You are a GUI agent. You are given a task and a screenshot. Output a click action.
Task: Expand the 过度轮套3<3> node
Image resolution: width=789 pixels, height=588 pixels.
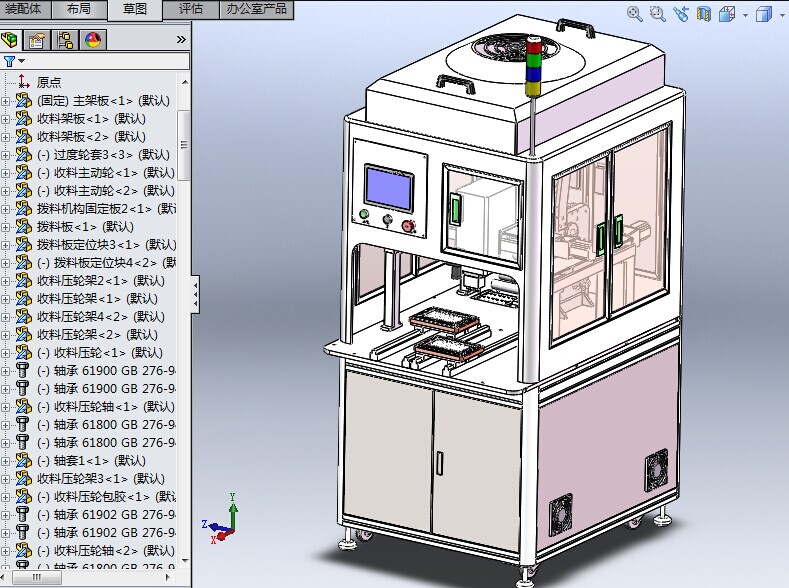pos(6,155)
